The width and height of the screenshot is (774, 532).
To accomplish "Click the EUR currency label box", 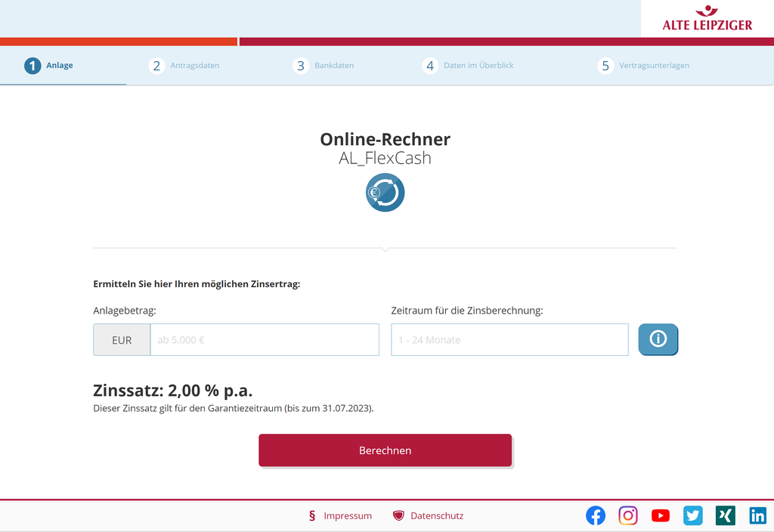I will pyautogui.click(x=122, y=339).
